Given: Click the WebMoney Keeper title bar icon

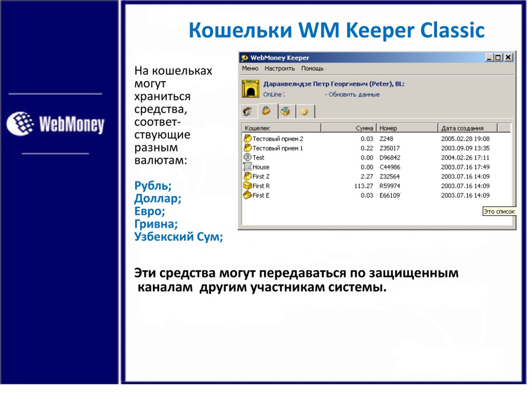Looking at the screenshot, I should point(244,58).
